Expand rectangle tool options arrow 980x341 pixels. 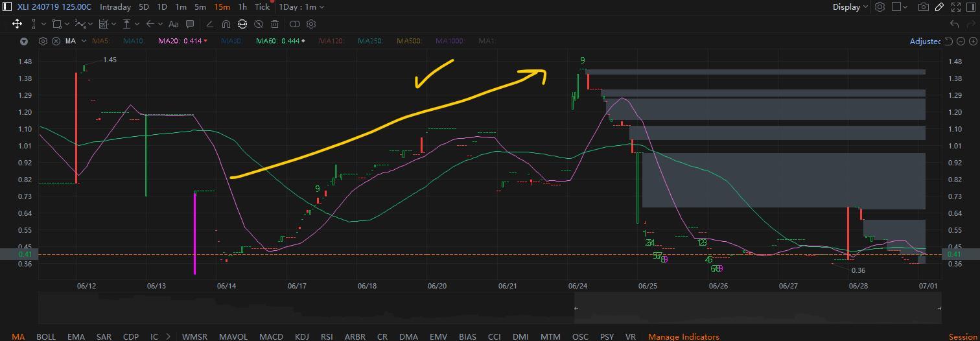[67, 24]
